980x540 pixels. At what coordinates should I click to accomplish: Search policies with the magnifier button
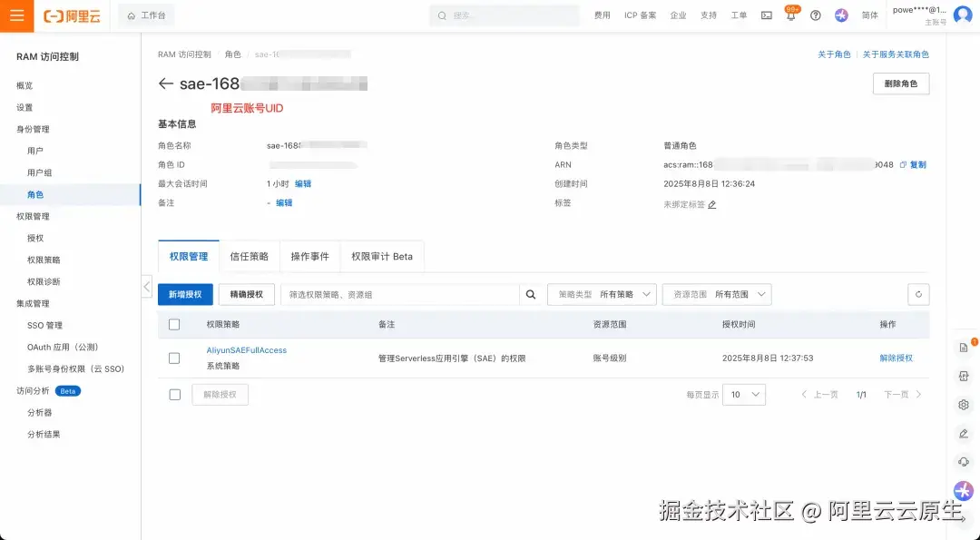(531, 294)
